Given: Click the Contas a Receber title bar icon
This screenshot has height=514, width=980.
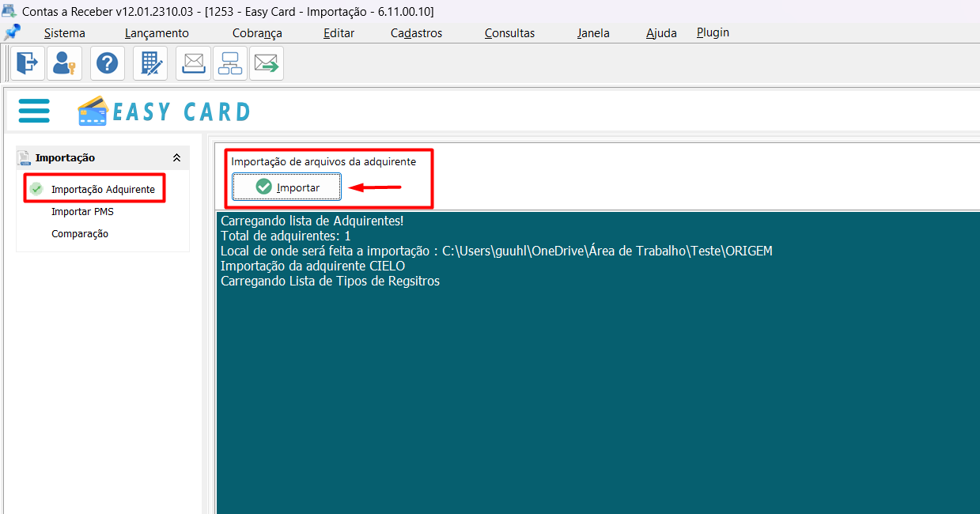Looking at the screenshot, I should [9, 11].
